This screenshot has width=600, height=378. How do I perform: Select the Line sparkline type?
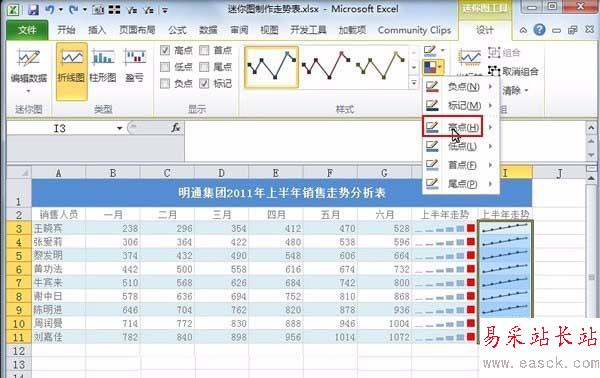pos(72,71)
